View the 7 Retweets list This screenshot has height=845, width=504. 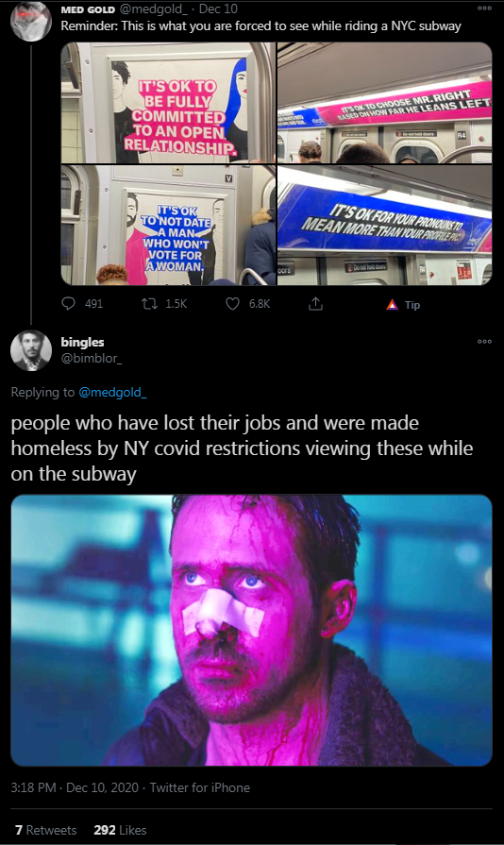tap(45, 830)
